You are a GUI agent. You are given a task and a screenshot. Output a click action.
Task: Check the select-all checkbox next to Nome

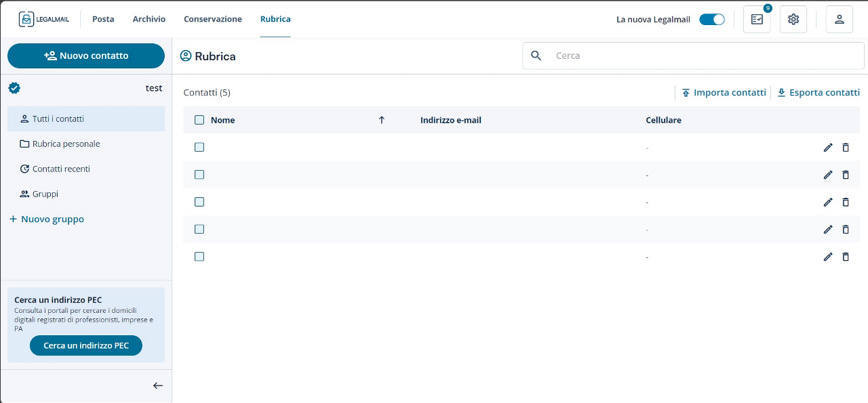[199, 120]
